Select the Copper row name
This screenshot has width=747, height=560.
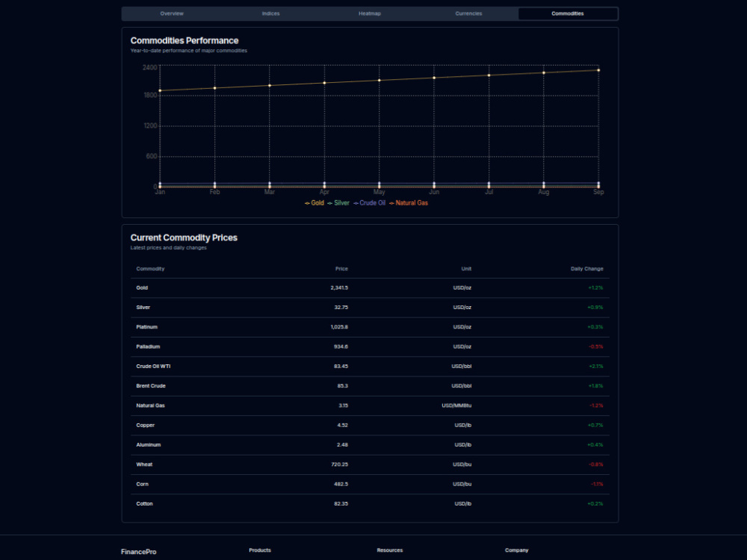[146, 426]
